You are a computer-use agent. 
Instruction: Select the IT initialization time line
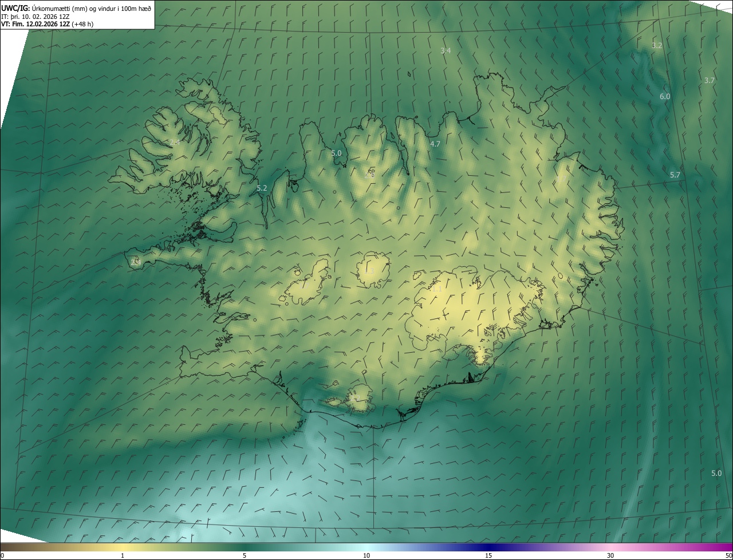pyautogui.click(x=36, y=17)
